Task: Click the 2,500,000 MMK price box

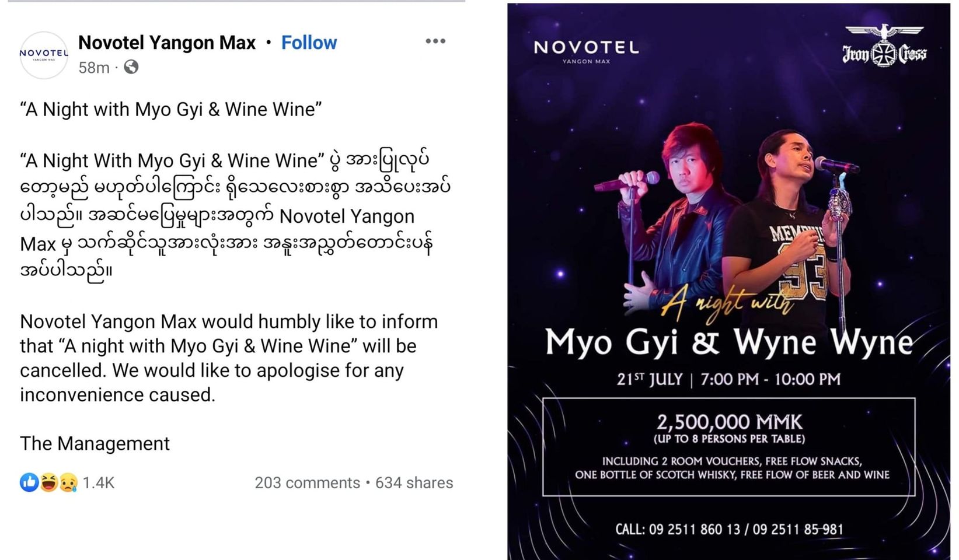Action: (728, 447)
